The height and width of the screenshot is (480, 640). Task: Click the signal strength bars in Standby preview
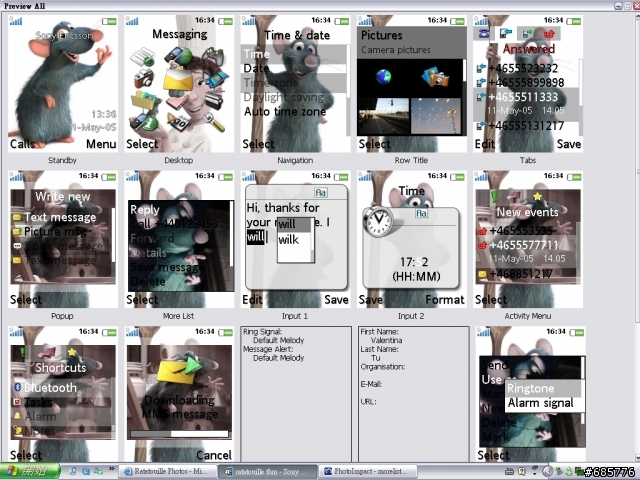pos(16,20)
